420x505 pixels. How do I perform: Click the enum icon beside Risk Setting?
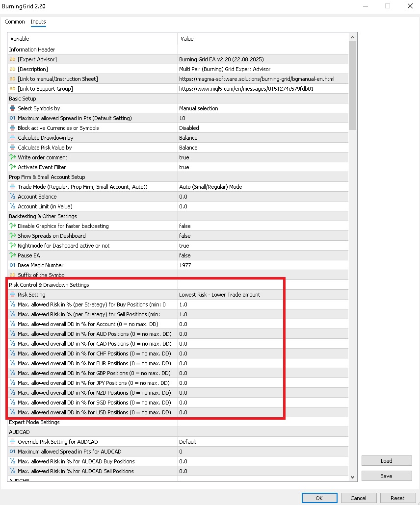click(13, 295)
